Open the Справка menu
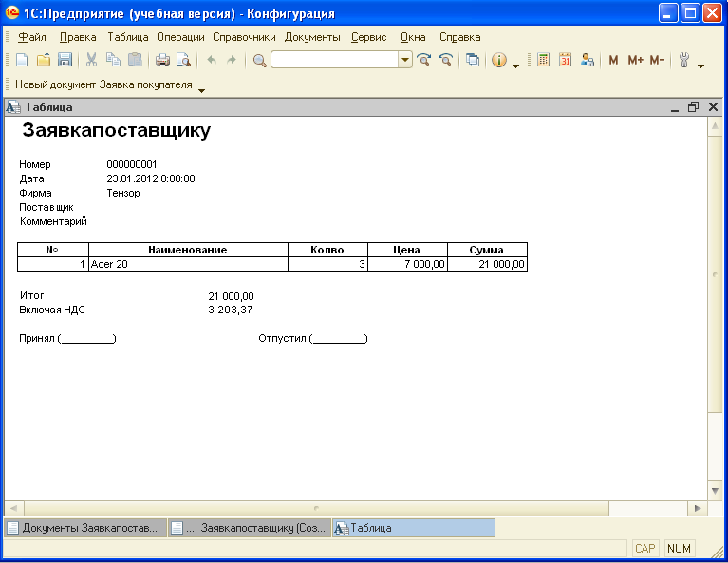The height and width of the screenshot is (563, 728). click(x=460, y=37)
